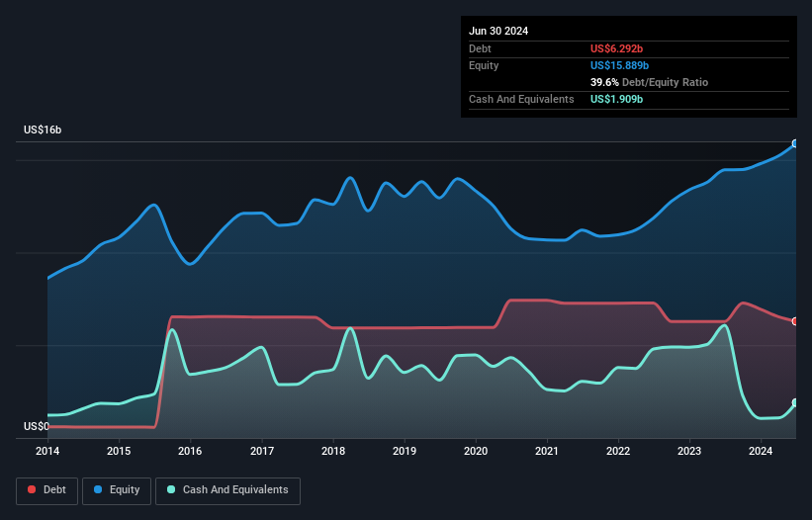812x520 pixels.
Task: Select the 2019 x-axis label
Action: click(405, 451)
